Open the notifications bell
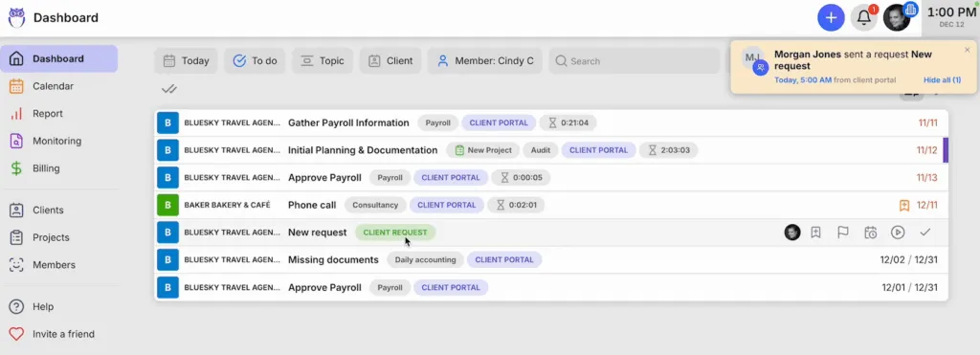 [864, 17]
